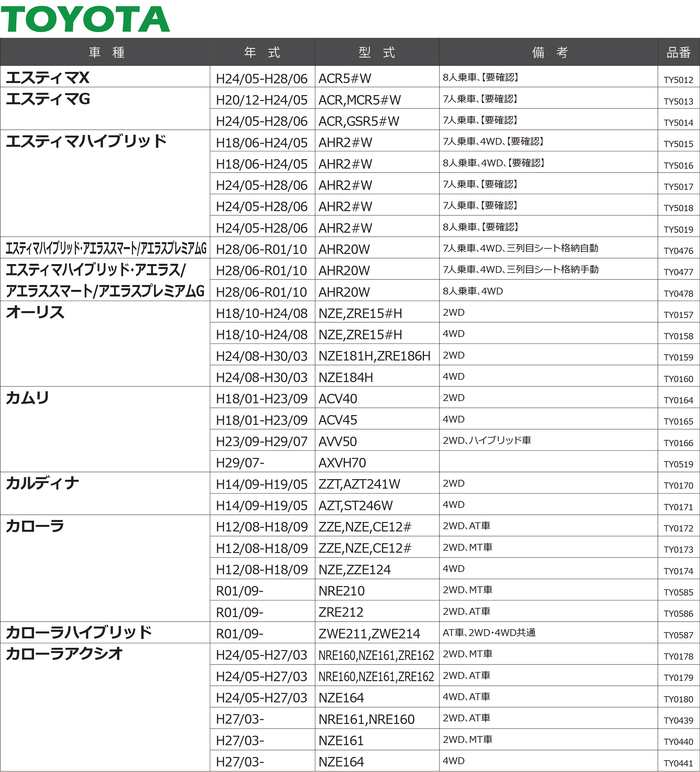This screenshot has height=772, width=700.
Task: Select part number TY5012
Action: click(x=678, y=80)
